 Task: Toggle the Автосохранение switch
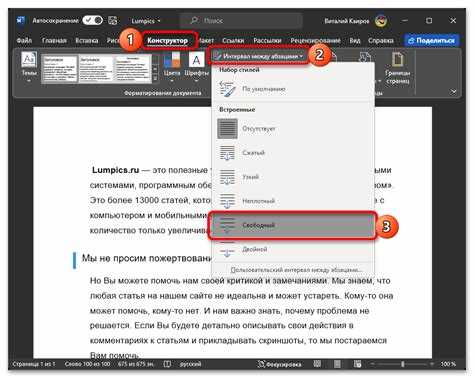tap(92, 21)
